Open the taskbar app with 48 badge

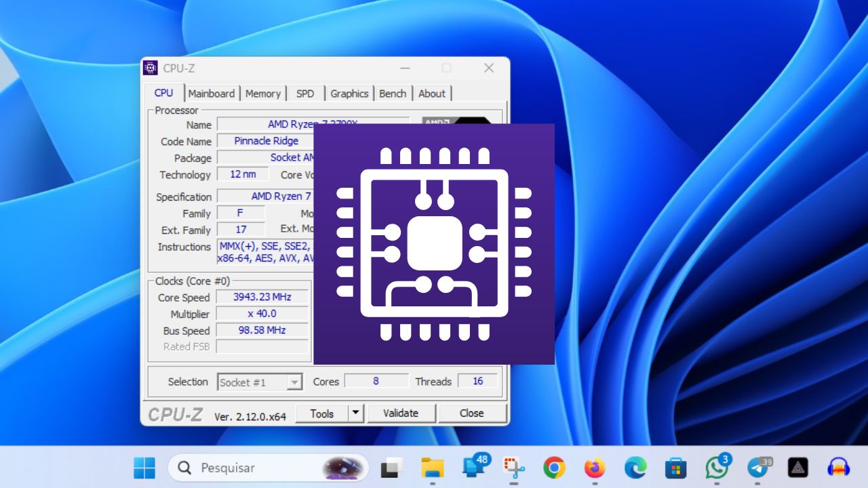coord(475,466)
